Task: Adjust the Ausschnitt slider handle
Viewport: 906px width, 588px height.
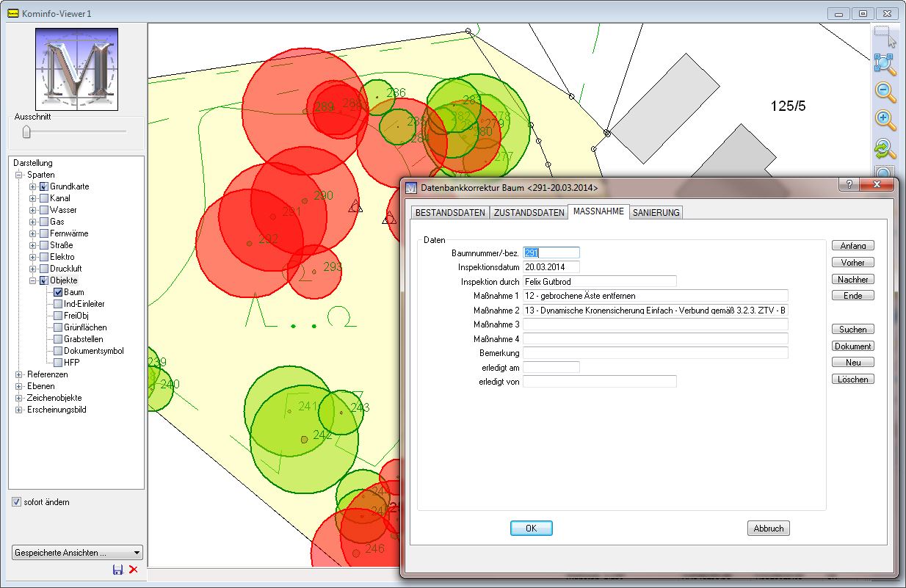Action: click(x=26, y=132)
